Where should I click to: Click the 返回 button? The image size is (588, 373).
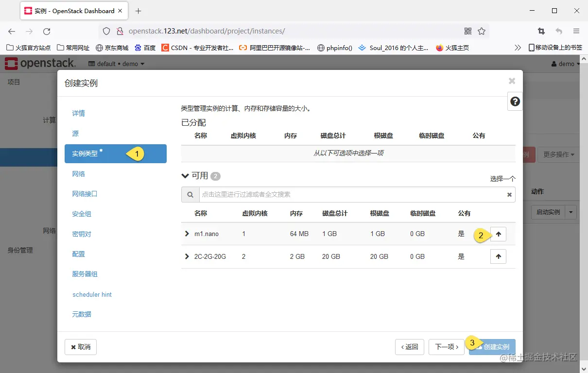click(x=410, y=347)
